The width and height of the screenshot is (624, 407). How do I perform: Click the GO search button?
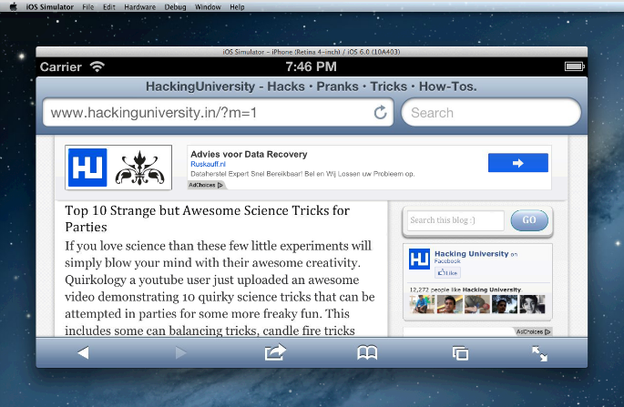(529, 220)
